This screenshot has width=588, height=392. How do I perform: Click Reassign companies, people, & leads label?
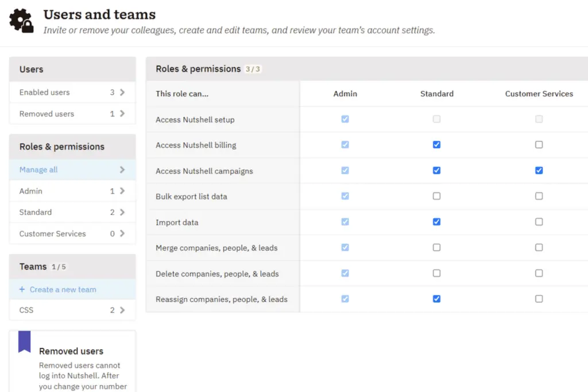(222, 299)
